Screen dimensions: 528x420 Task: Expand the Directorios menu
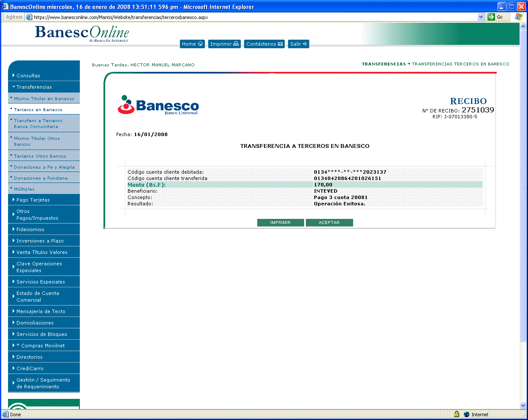(x=44, y=357)
